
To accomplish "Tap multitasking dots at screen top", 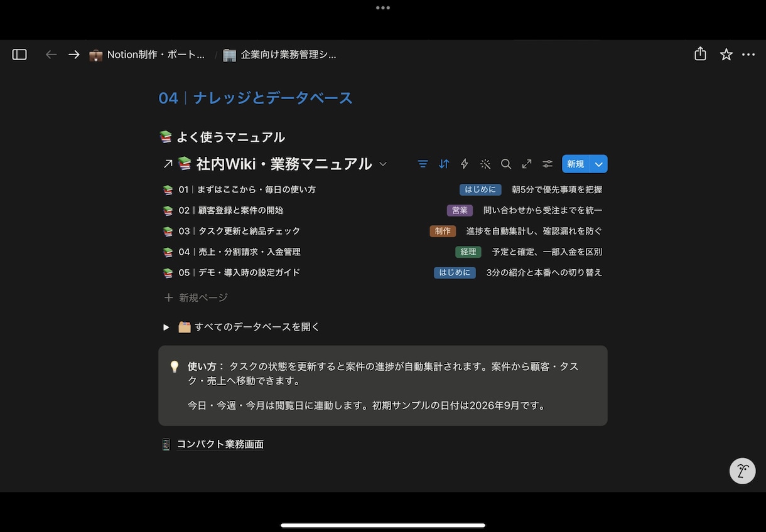I will point(383,8).
